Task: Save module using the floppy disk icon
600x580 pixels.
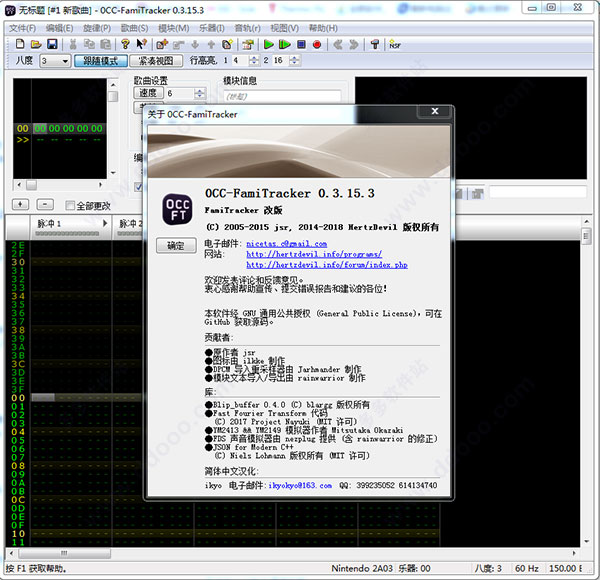Action: coord(52,44)
